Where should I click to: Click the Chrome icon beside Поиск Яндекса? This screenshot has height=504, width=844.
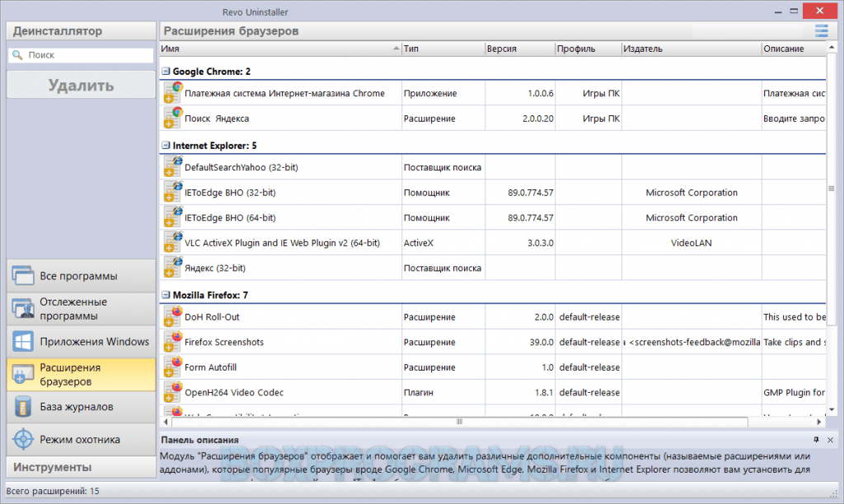tap(172, 118)
